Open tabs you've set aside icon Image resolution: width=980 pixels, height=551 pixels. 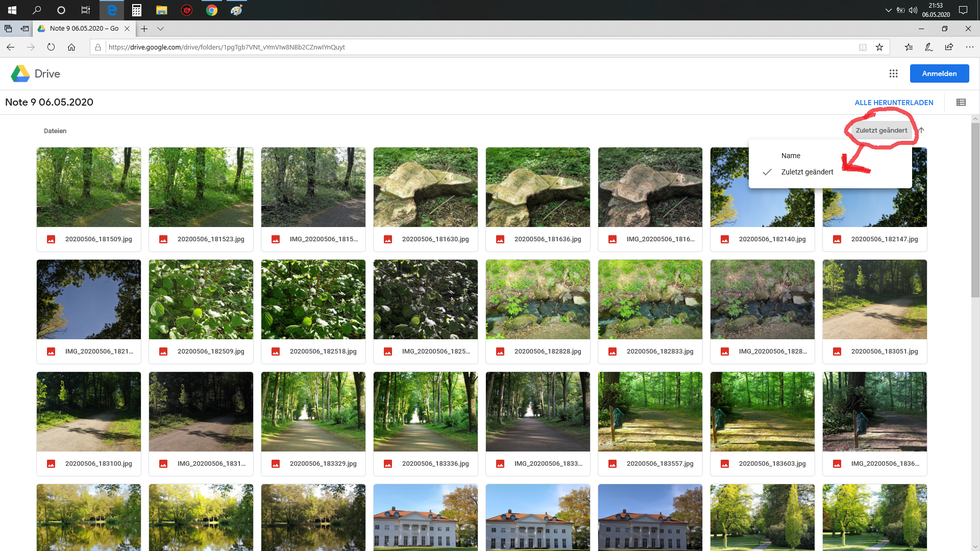click(8, 29)
